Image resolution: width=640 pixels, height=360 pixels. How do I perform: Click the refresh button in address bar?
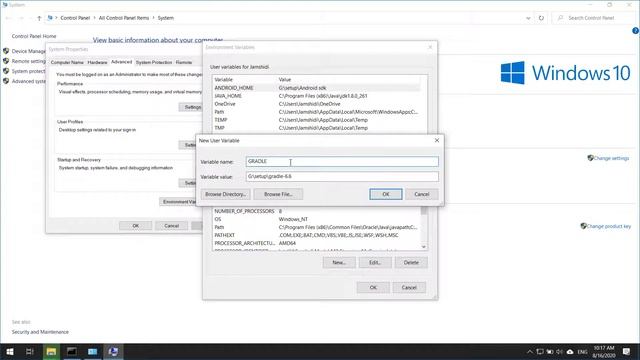pos(541,18)
